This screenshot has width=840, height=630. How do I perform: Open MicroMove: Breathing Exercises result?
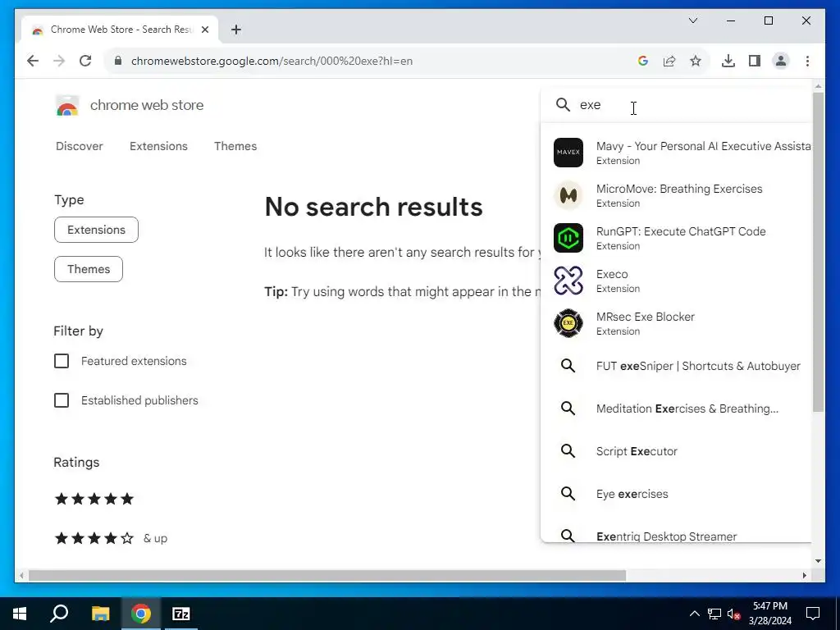pos(676,195)
